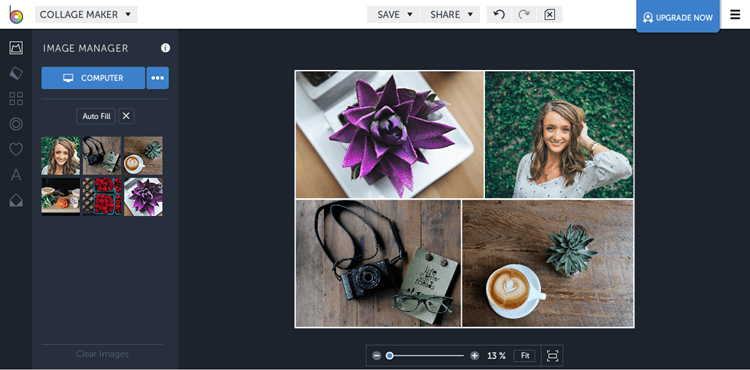This screenshot has height=370, width=750.
Task: Click the BeFunky logo icon
Action: pyautogui.click(x=15, y=14)
